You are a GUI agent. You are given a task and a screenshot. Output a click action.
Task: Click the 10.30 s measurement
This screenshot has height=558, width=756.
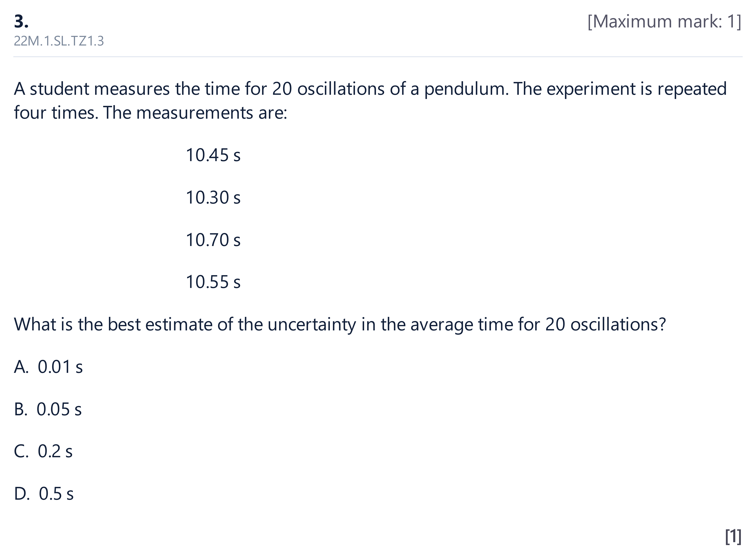(x=213, y=198)
